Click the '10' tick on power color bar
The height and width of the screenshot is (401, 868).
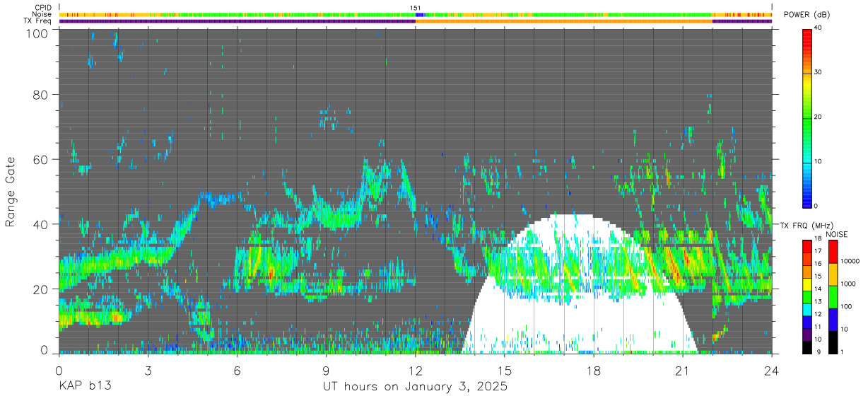tap(819, 162)
